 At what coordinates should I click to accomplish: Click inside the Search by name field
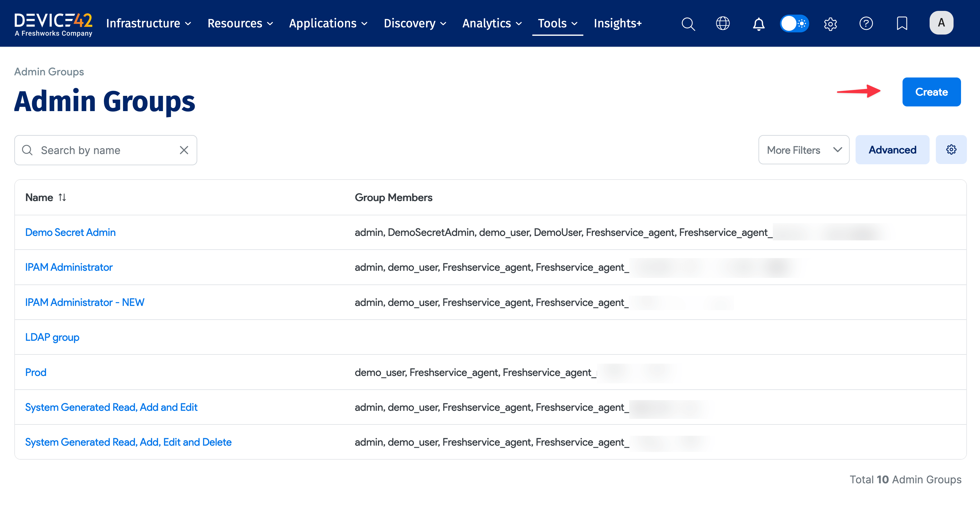[x=95, y=150]
